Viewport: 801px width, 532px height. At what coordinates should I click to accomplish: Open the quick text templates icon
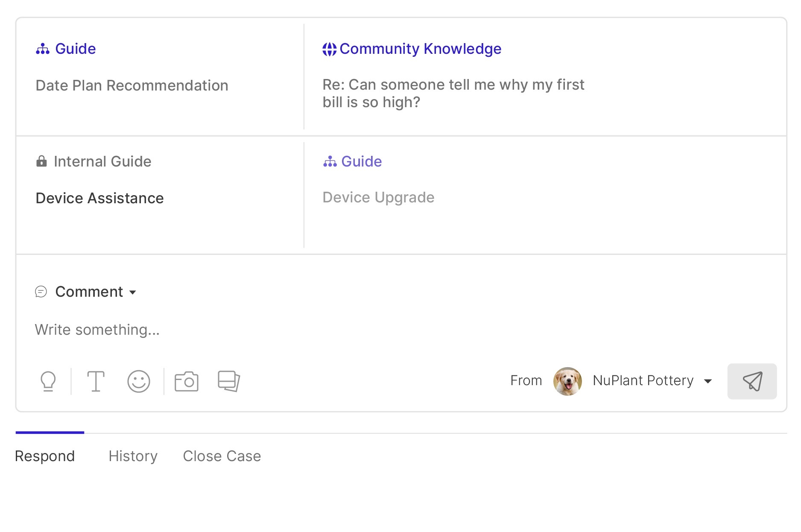(229, 381)
